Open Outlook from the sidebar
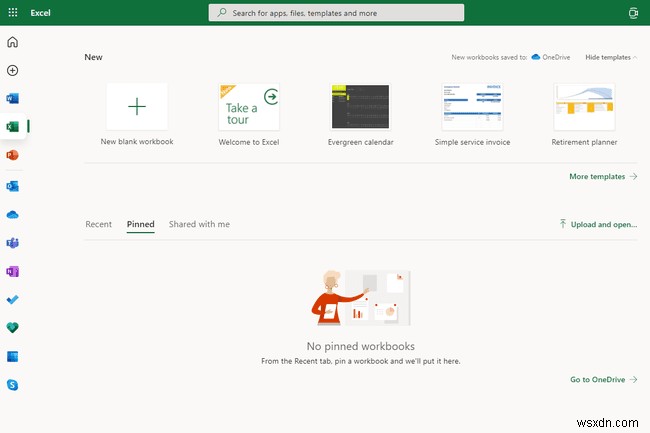This screenshot has height=433, width=650. point(12,186)
